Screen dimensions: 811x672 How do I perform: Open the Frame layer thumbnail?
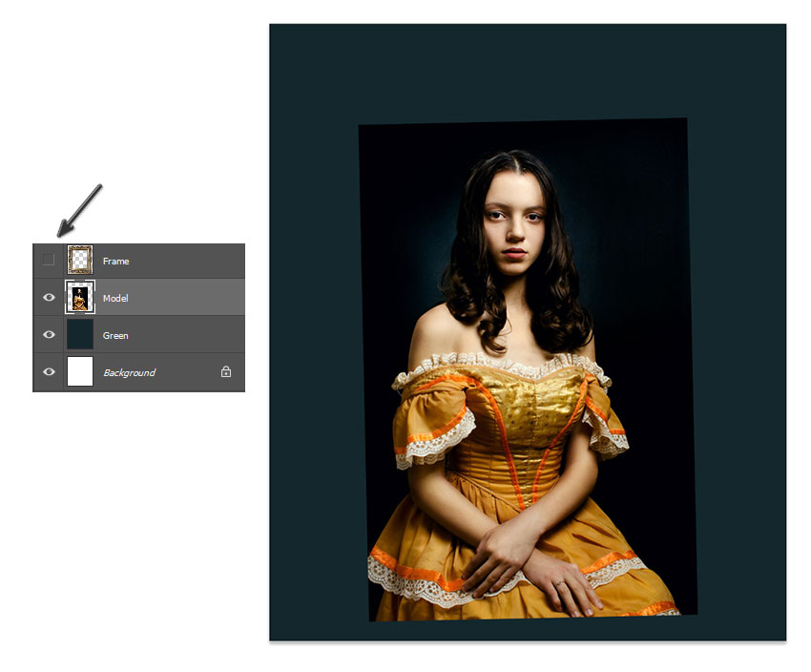[x=80, y=259]
